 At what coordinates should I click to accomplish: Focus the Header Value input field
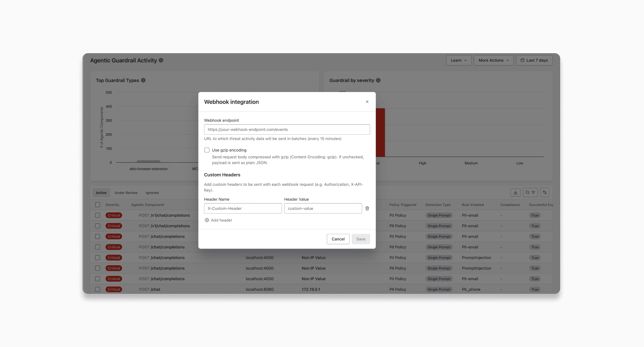(x=323, y=208)
